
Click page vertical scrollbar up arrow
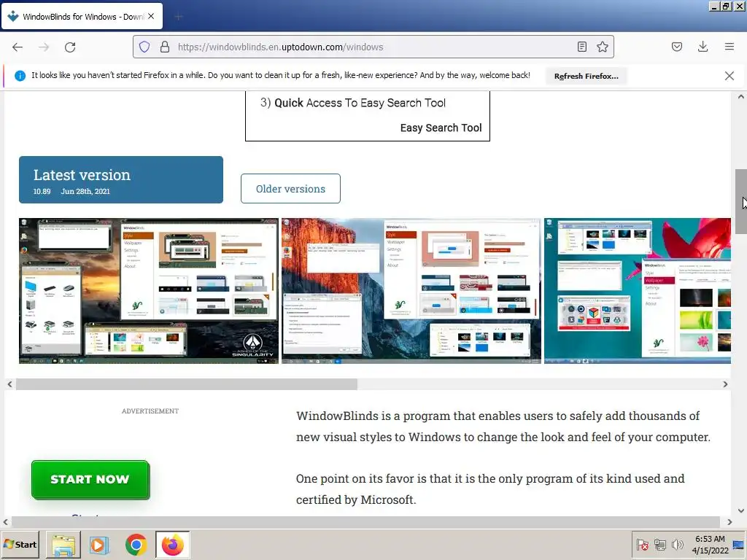click(741, 97)
